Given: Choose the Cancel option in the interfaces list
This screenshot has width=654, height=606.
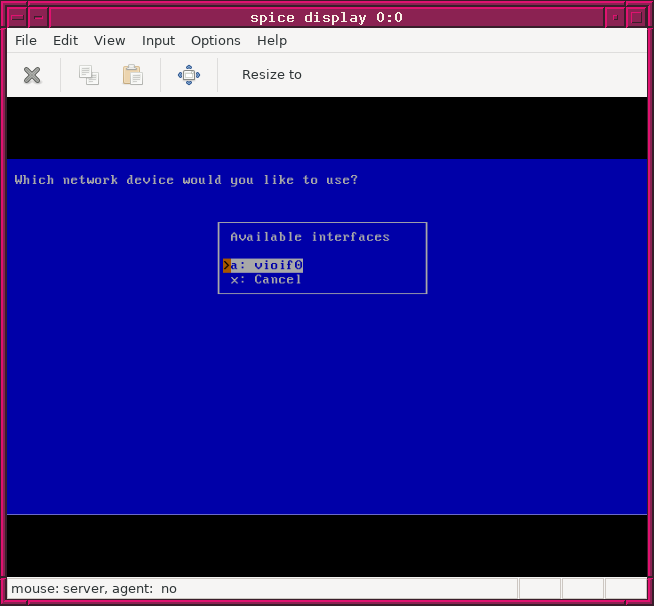Looking at the screenshot, I should 266,280.
